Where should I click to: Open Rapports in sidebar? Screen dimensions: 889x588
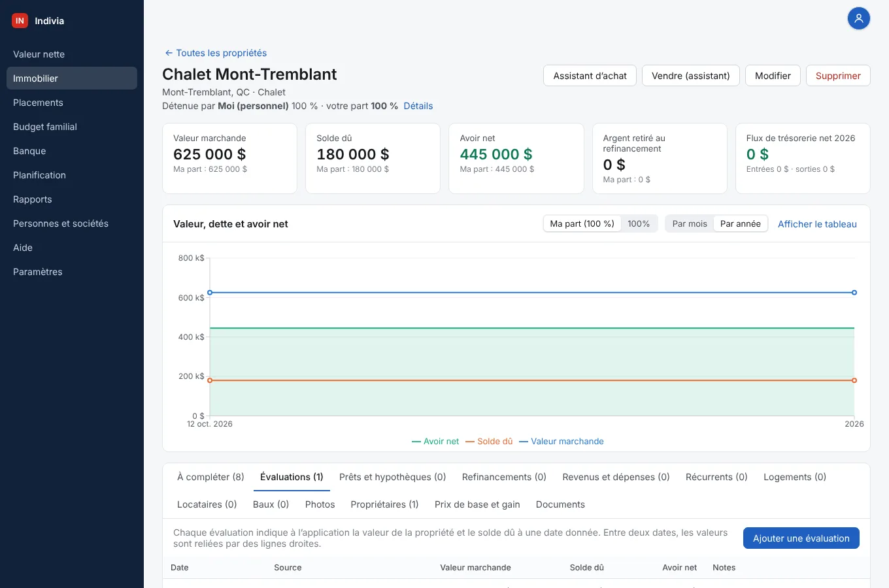72,199
